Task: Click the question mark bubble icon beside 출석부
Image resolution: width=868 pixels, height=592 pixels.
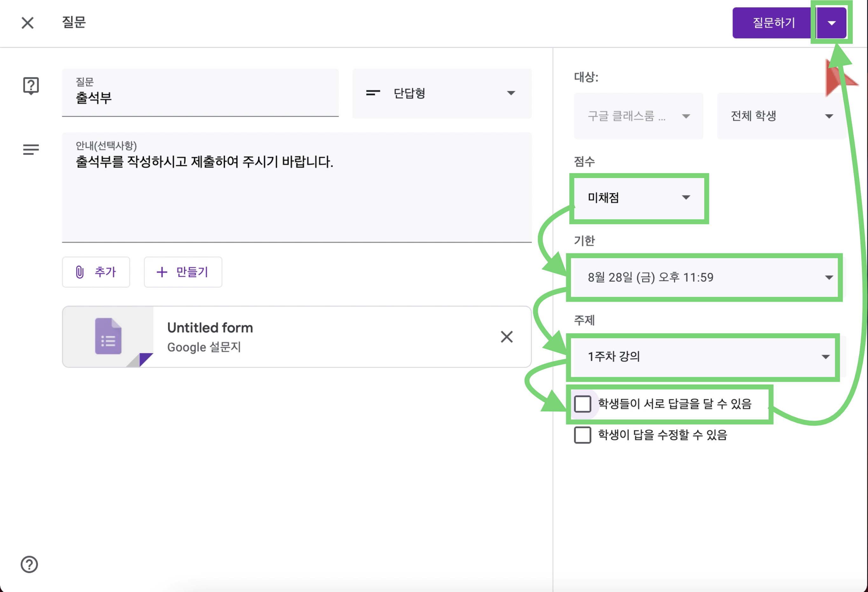Action: tap(31, 86)
